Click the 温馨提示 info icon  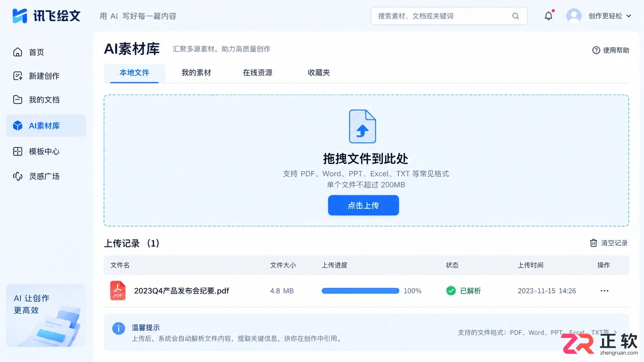(119, 328)
